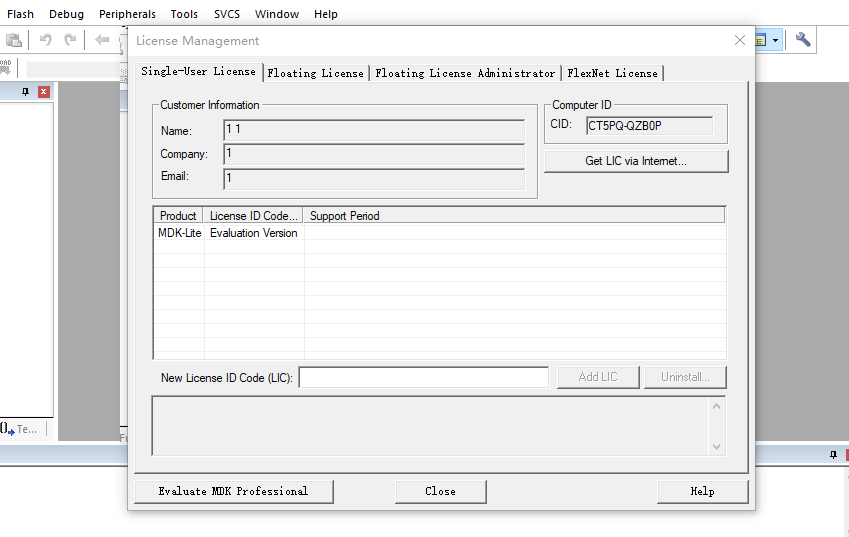The image size is (849, 537).
Task: Click Evaluate MDK Professional button
Action: click(233, 492)
